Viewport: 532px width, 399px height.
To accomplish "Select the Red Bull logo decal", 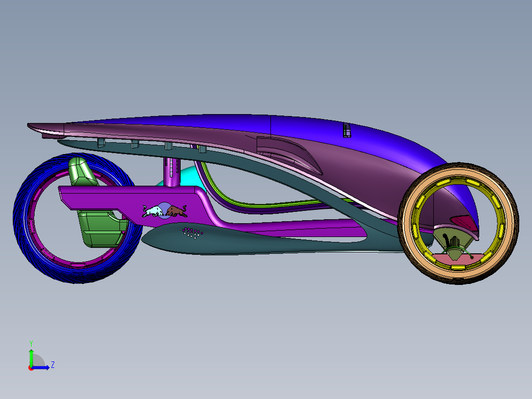I will pyautogui.click(x=164, y=210).
